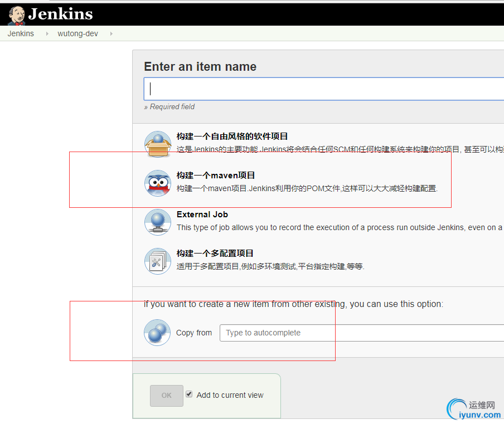The width and height of the screenshot is (504, 424).
Task: Click the External Job description text
Action: click(x=340, y=227)
